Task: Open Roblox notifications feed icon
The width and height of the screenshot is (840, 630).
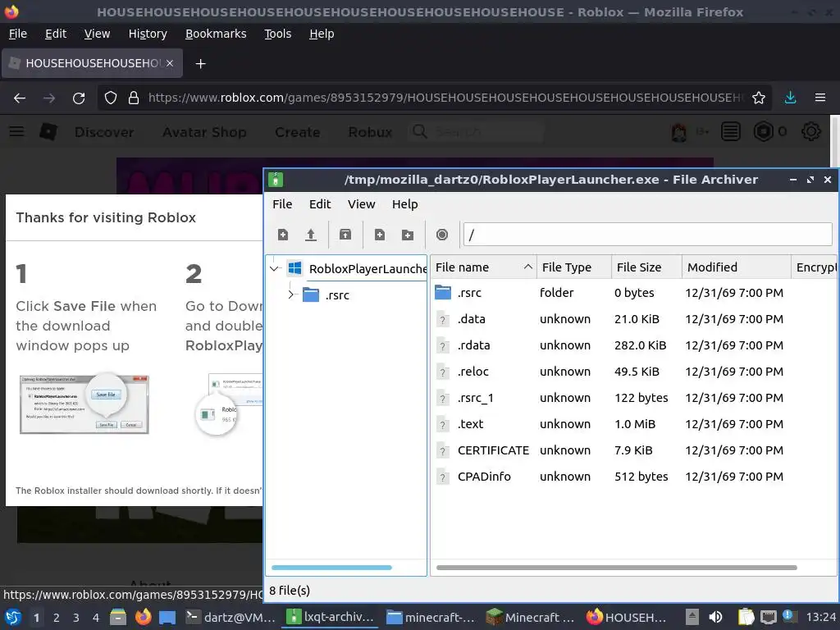Action: [731, 132]
